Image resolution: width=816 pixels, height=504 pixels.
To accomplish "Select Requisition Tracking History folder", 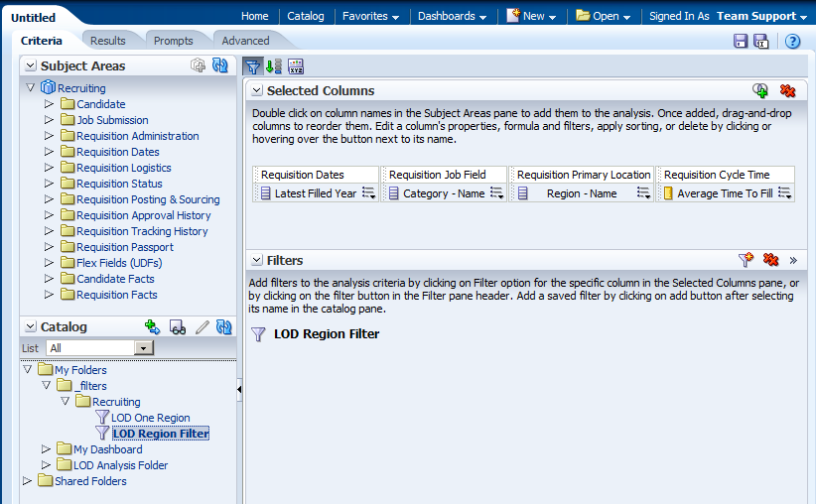I will tap(142, 231).
